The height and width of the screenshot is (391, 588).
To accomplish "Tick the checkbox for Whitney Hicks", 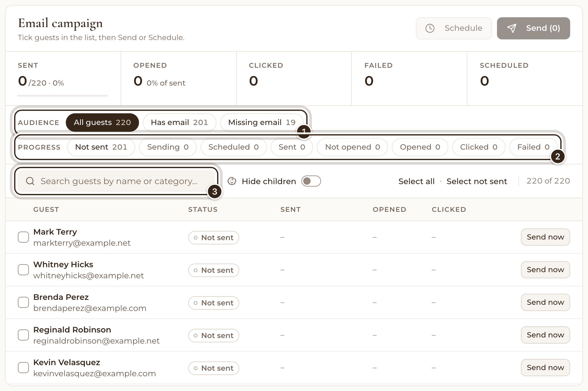I will click(23, 270).
